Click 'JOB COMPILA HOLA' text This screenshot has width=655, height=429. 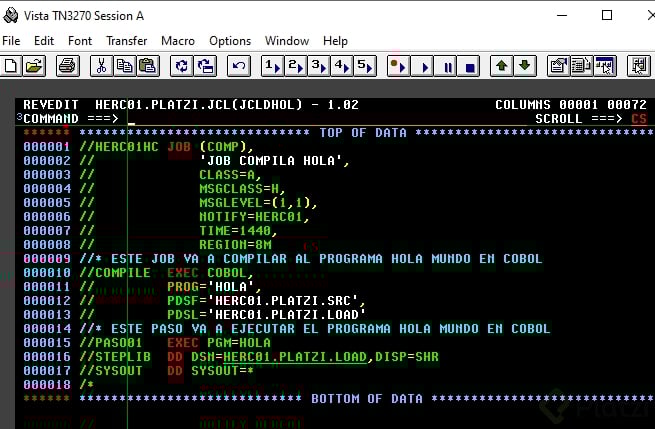274,161
